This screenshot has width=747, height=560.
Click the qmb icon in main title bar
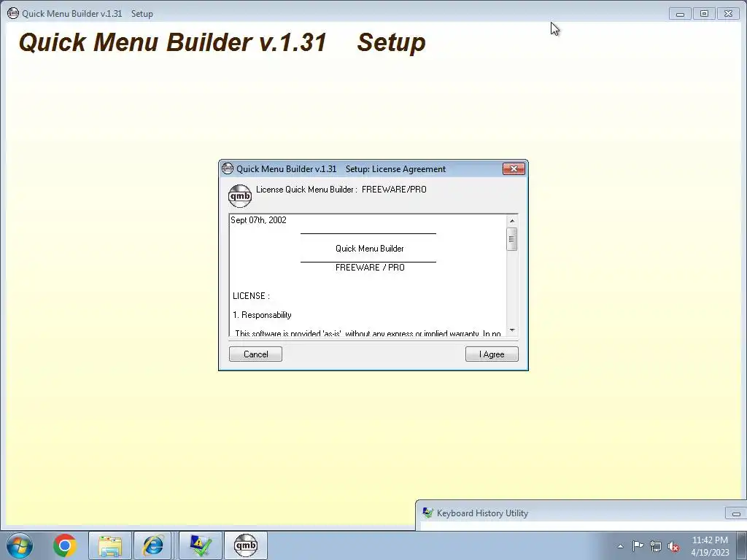(13, 13)
